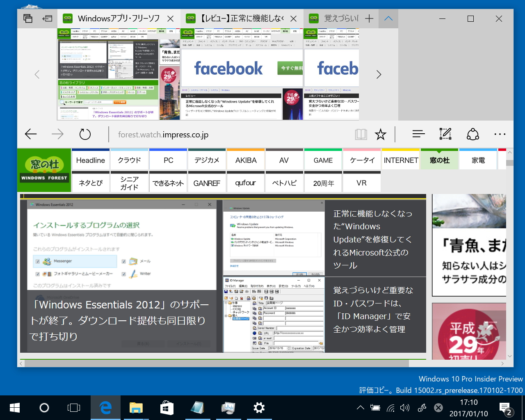Open the Action Center
The height and width of the screenshot is (420, 525).
coord(504,408)
